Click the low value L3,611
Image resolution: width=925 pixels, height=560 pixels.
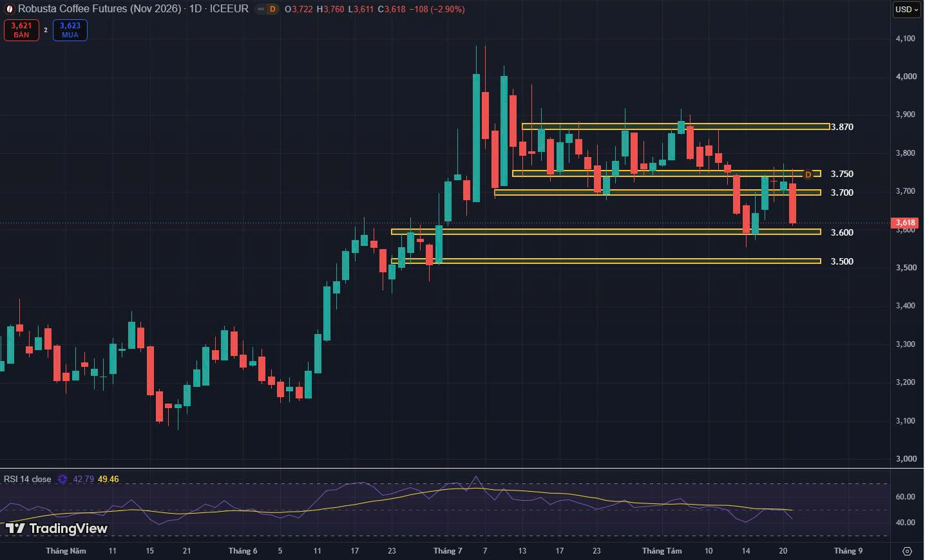[361, 9]
